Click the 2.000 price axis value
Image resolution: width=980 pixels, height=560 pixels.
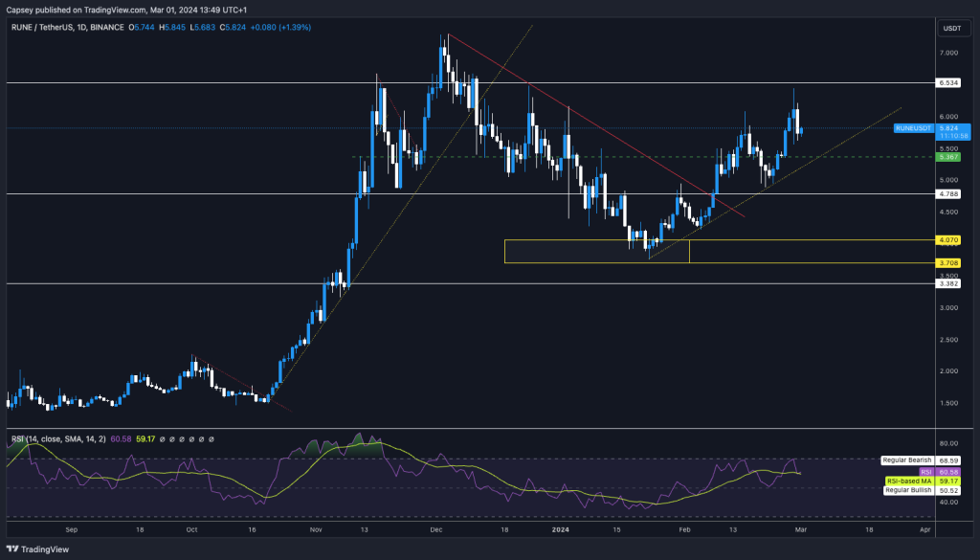click(948, 371)
